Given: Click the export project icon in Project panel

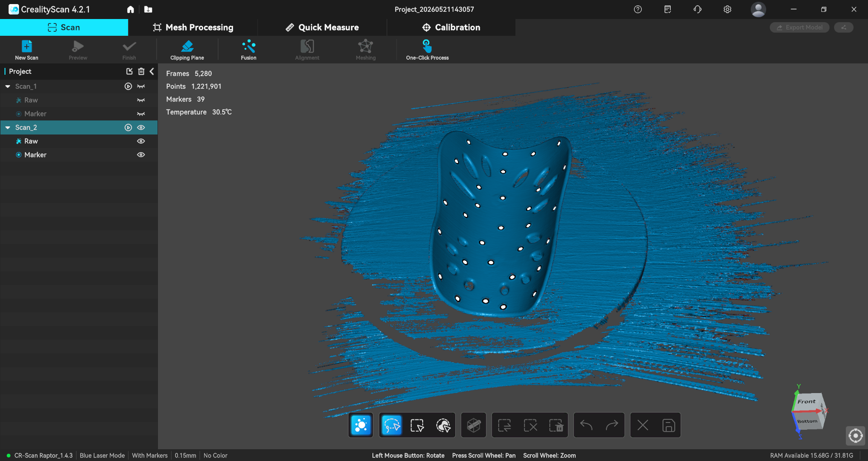Looking at the screenshot, I should [129, 71].
